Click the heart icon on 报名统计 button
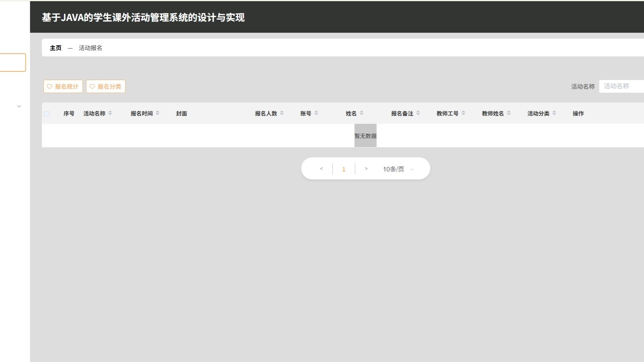 tap(50, 86)
